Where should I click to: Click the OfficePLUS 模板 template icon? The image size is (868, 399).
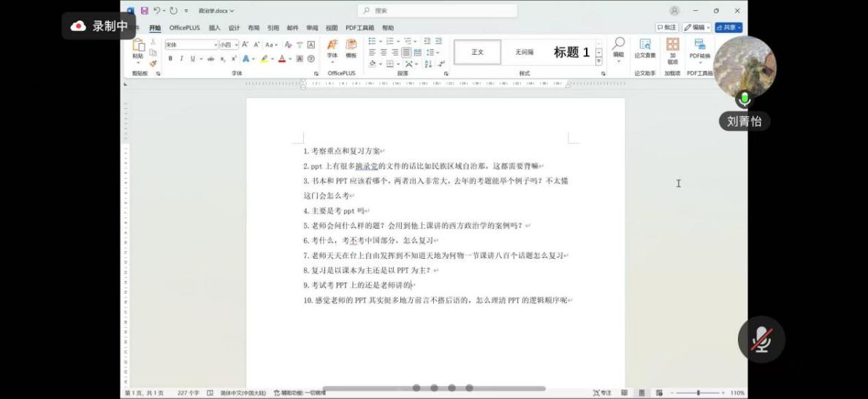pyautogui.click(x=351, y=49)
